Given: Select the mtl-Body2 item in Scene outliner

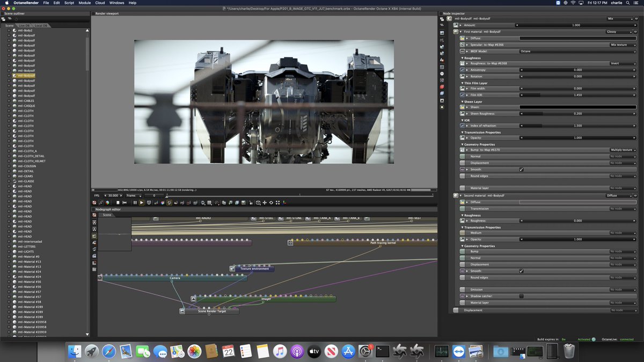Looking at the screenshot, I should click(x=25, y=30).
